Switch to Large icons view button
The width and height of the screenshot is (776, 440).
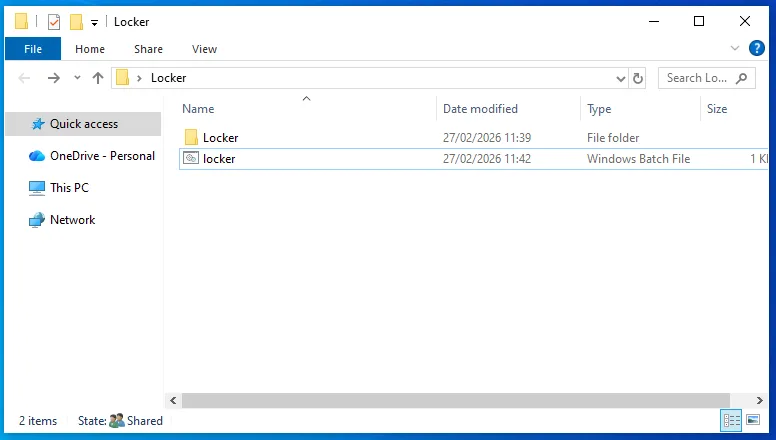(x=753, y=420)
